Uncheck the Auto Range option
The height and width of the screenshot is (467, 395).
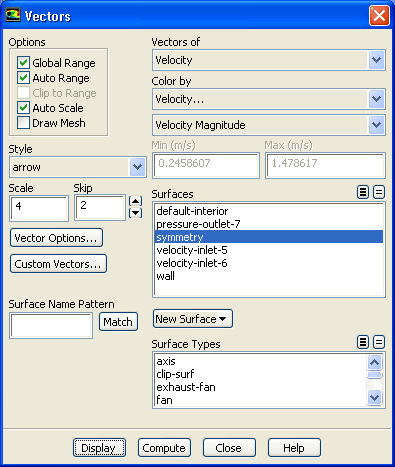tap(23, 78)
